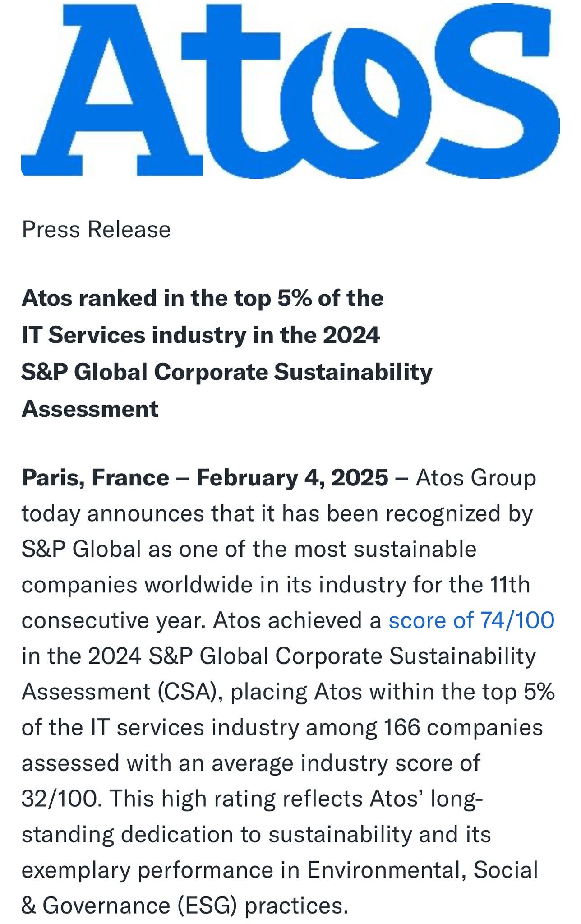Image resolution: width=581 pixels, height=924 pixels.
Task: Click the '166 companies' figure
Action: point(463,727)
